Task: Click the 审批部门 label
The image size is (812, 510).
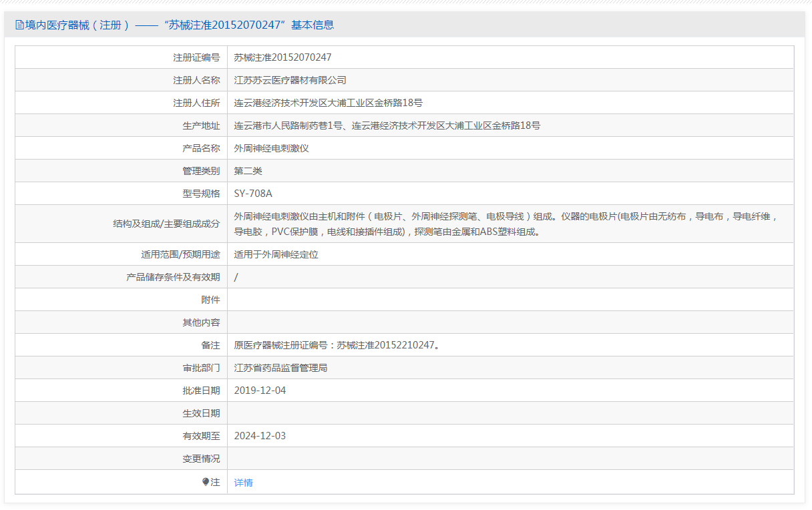Action: pyautogui.click(x=201, y=368)
